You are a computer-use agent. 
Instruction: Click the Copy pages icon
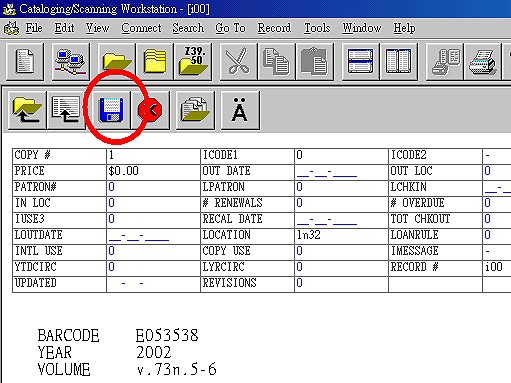[x=277, y=61]
